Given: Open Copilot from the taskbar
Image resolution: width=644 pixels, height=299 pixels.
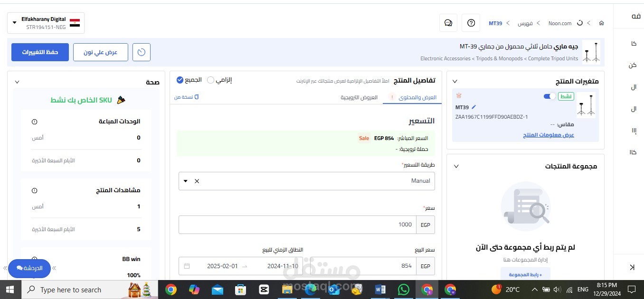Looking at the screenshot, I should (x=194, y=290).
